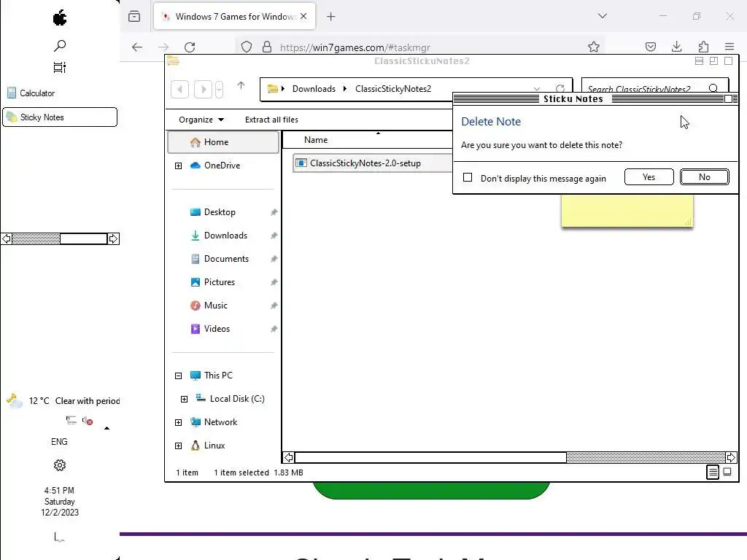Click ClassicStickyNotes2 breadcrumb segment
Screen dimensions: 747x560
click(x=393, y=89)
